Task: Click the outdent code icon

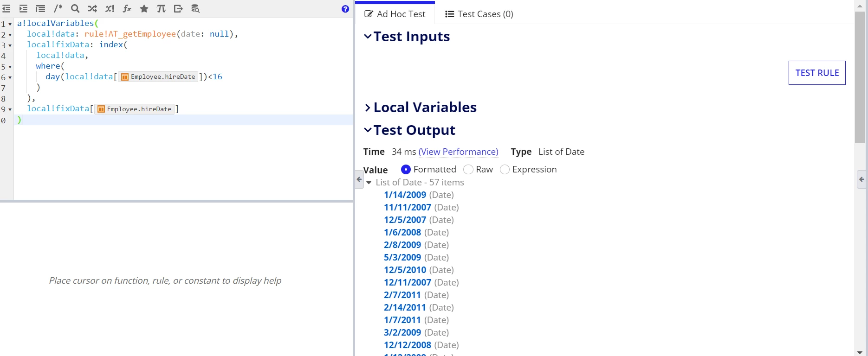Action: [6, 9]
